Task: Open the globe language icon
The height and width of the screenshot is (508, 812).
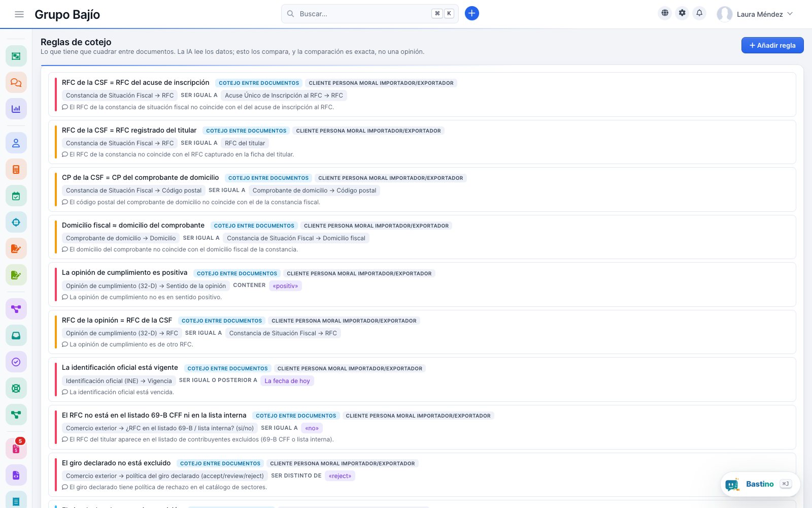Action: [665, 13]
